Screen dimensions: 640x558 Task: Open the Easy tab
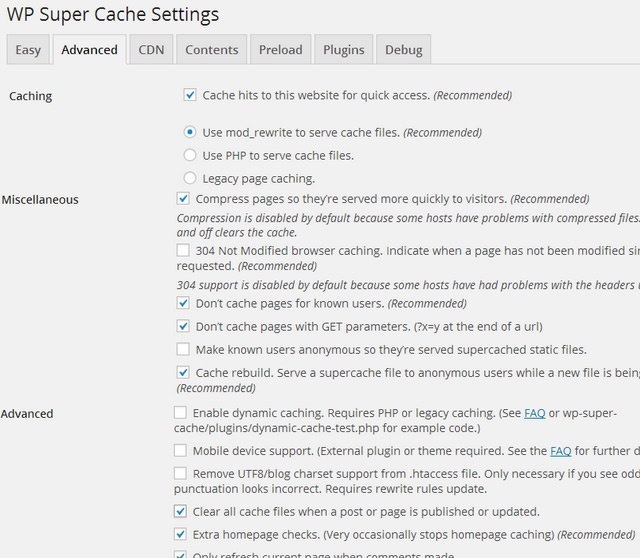pyautogui.click(x=28, y=49)
